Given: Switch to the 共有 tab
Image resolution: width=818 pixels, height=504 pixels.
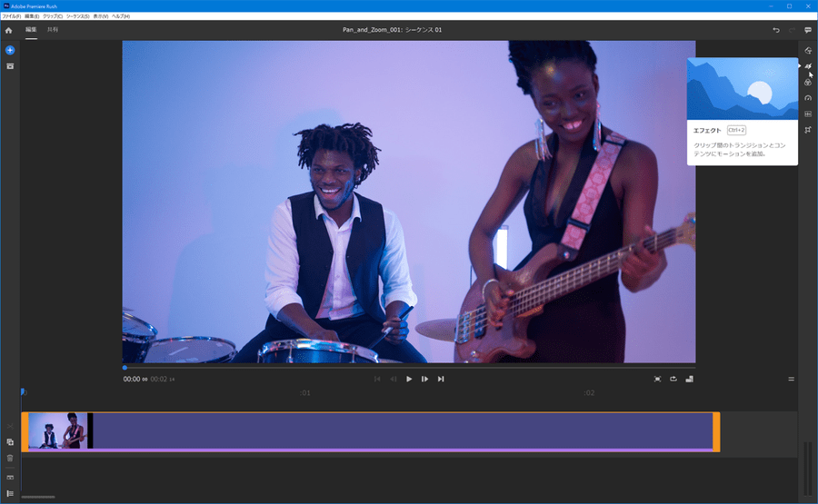Looking at the screenshot, I should click(53, 30).
